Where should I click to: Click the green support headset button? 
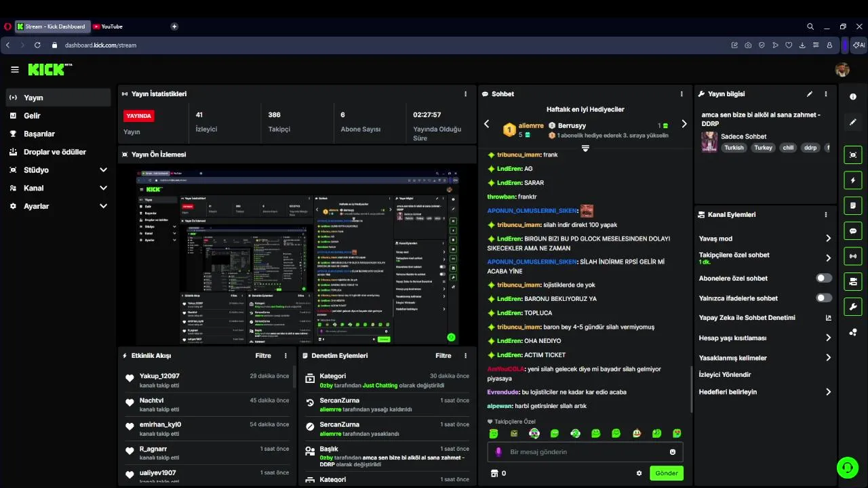coord(847,467)
